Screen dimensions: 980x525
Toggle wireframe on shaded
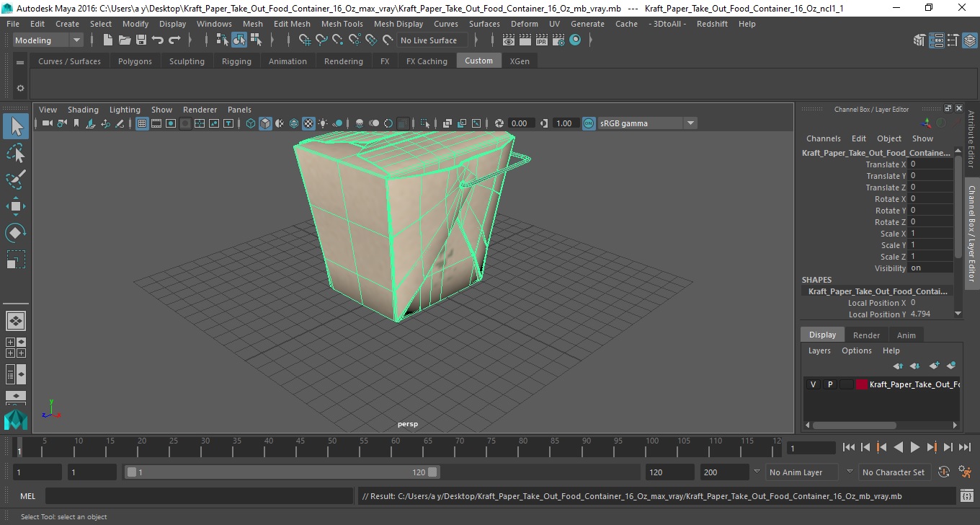click(x=294, y=123)
